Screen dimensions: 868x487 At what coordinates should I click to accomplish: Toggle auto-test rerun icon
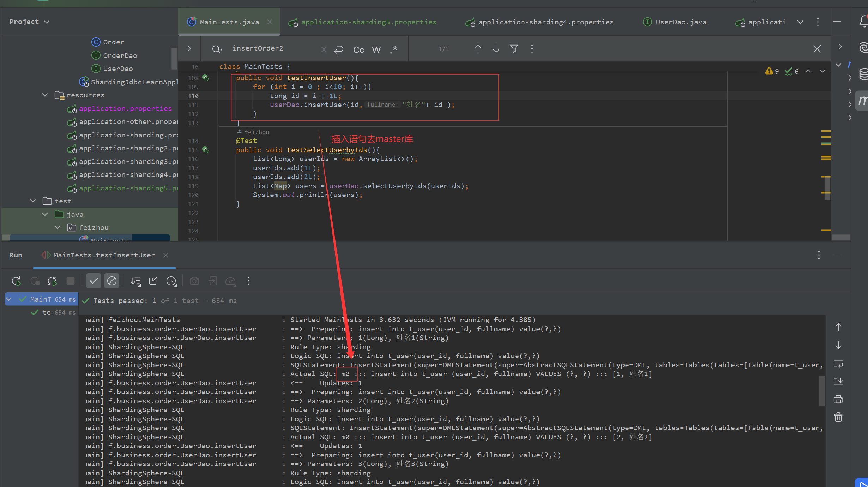pos(53,281)
